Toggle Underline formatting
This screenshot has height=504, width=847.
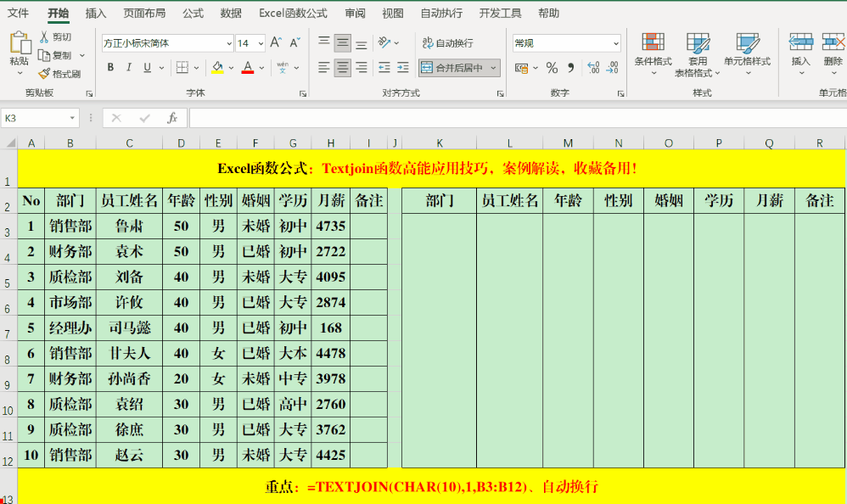click(146, 66)
